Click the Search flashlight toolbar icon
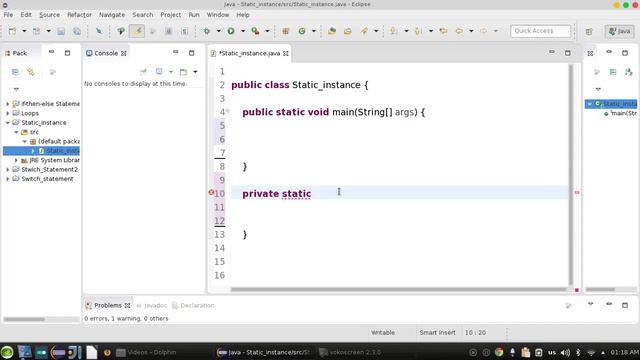Viewport: 640px width, 360px height. tap(364, 31)
